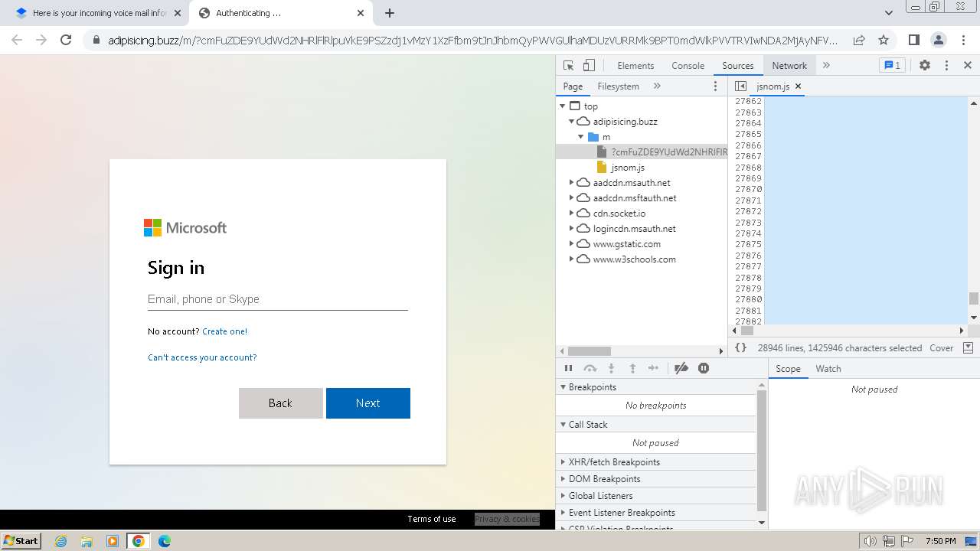980x551 pixels.
Task: Show more navigator tabs after Filesystem
Action: click(x=657, y=86)
